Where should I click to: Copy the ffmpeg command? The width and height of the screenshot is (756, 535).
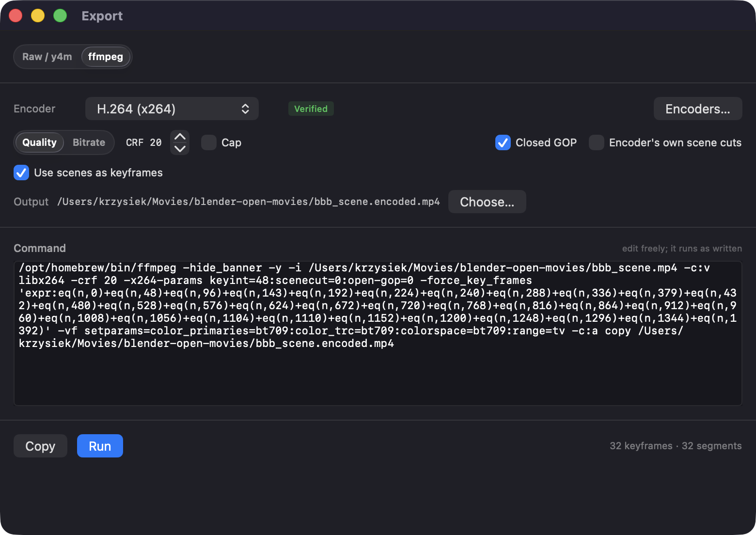coord(40,446)
